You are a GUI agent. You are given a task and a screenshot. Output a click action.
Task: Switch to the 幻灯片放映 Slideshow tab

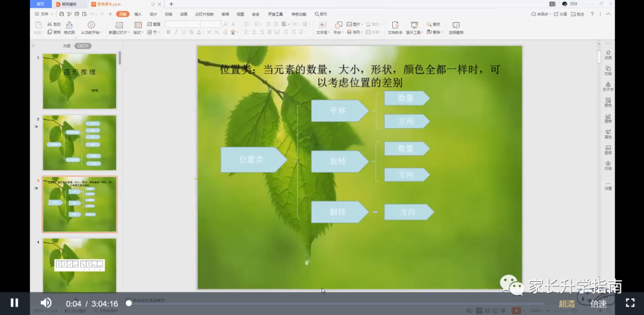(204, 14)
